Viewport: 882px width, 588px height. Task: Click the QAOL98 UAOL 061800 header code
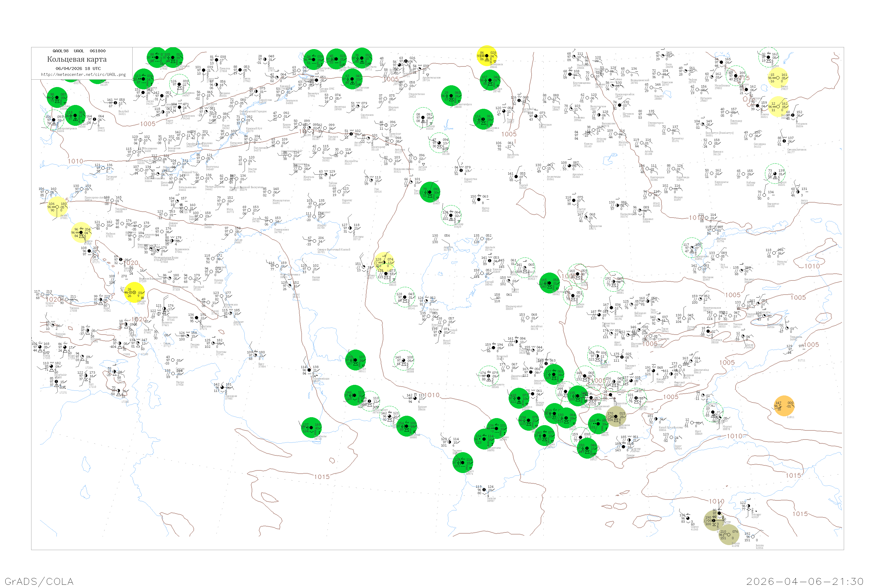pos(79,51)
